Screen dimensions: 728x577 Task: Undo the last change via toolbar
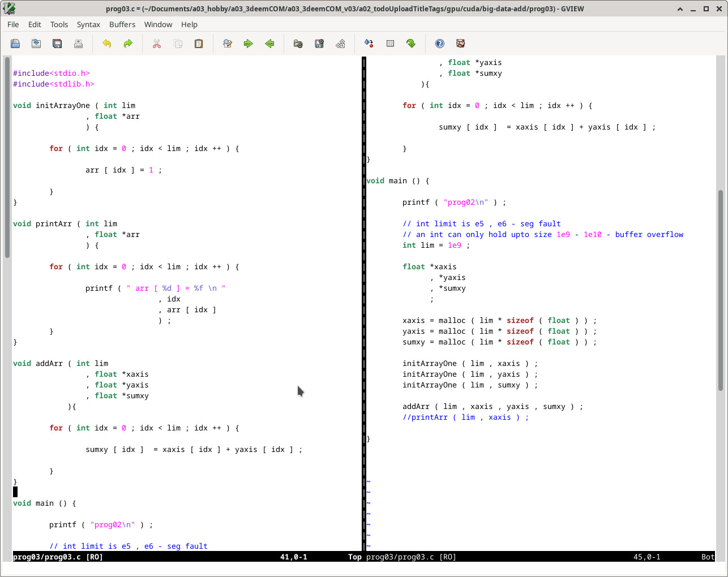pos(106,44)
